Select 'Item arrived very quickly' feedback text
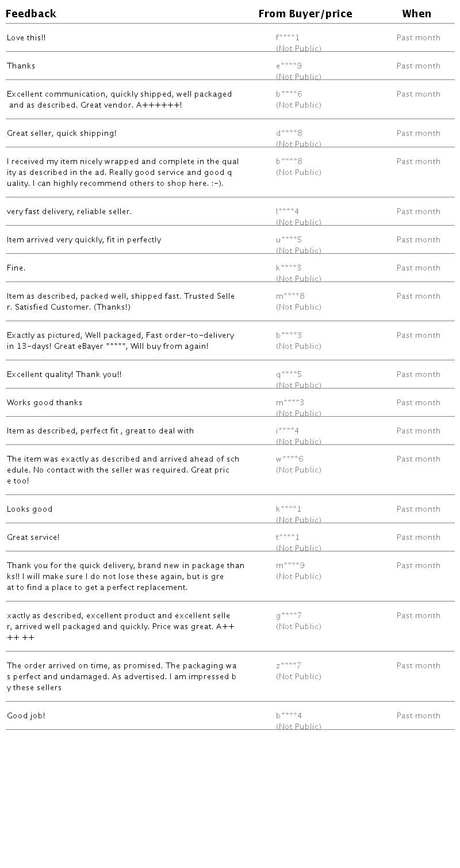The image size is (460, 868). click(84, 240)
